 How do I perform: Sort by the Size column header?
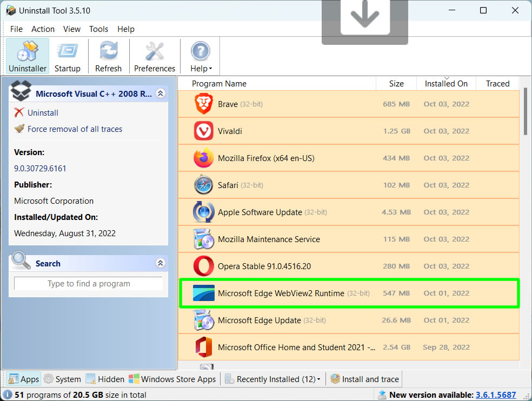[396, 84]
